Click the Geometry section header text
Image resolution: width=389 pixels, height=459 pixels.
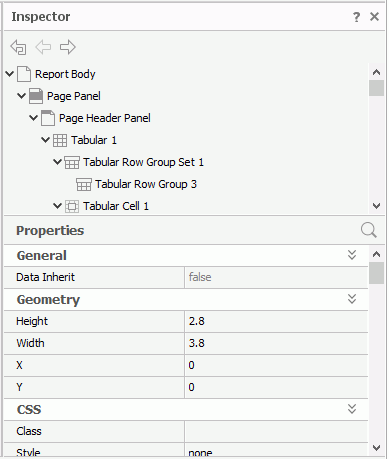[48, 300]
